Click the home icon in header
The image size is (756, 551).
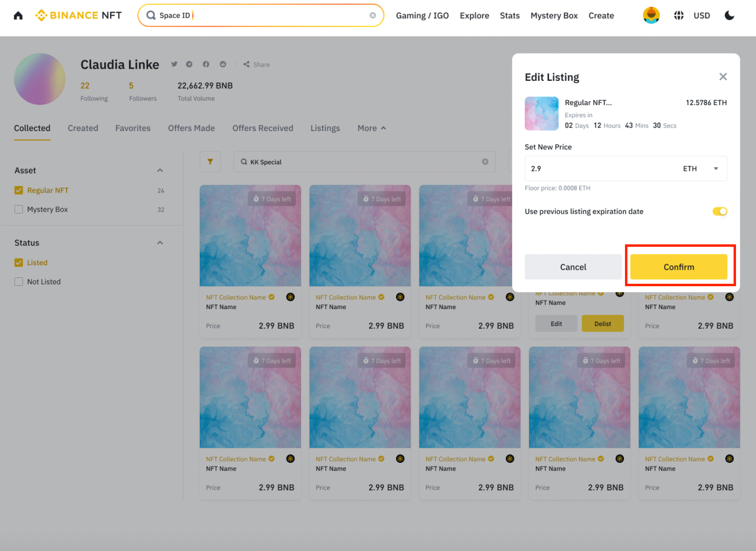click(x=18, y=16)
